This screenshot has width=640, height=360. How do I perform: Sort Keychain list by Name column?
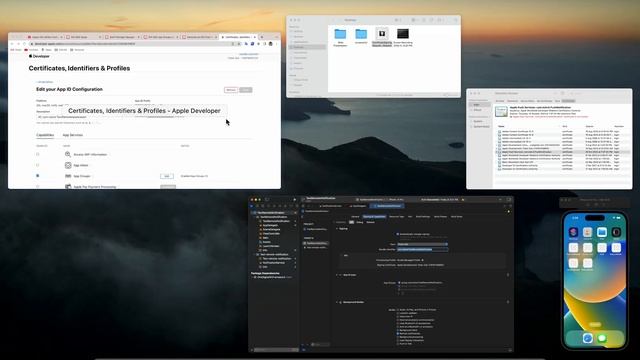click(x=502, y=127)
